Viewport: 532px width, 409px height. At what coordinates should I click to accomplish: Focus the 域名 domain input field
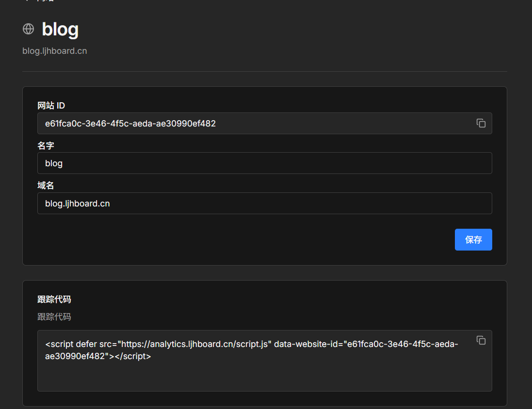(265, 204)
